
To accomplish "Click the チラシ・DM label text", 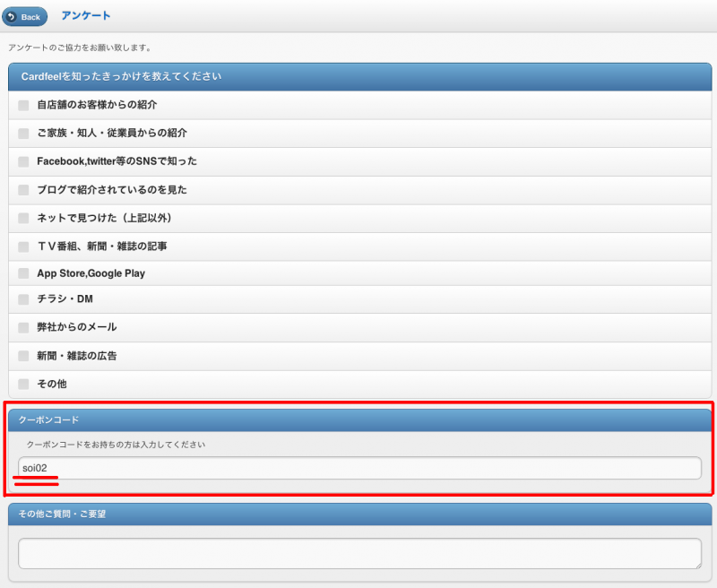I will (65, 299).
